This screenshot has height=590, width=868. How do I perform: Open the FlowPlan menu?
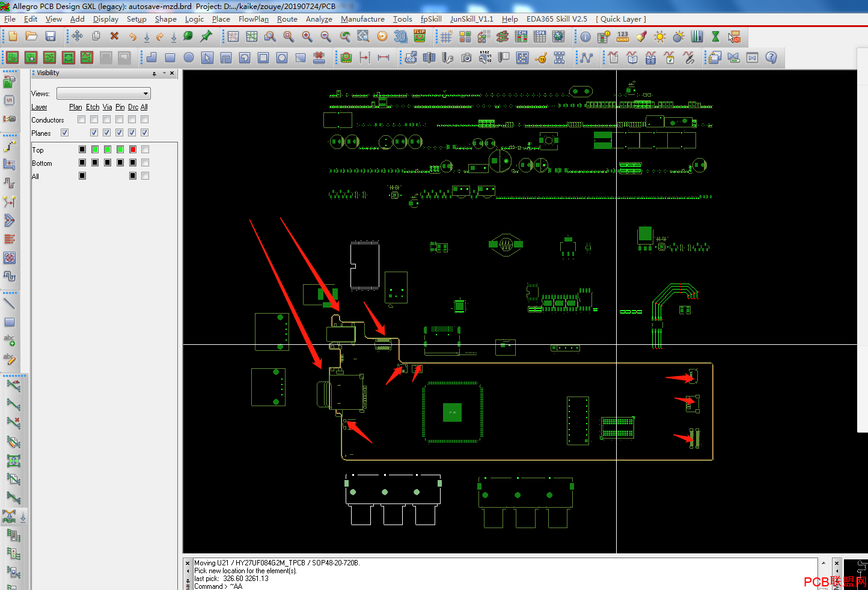coord(254,19)
